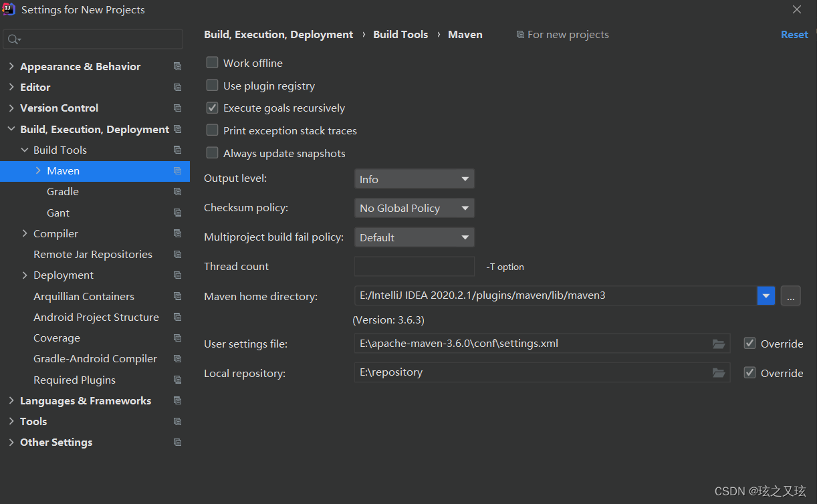Click project-level icon beside Gradle
Screen dimensions: 817x504
pyautogui.click(x=177, y=191)
